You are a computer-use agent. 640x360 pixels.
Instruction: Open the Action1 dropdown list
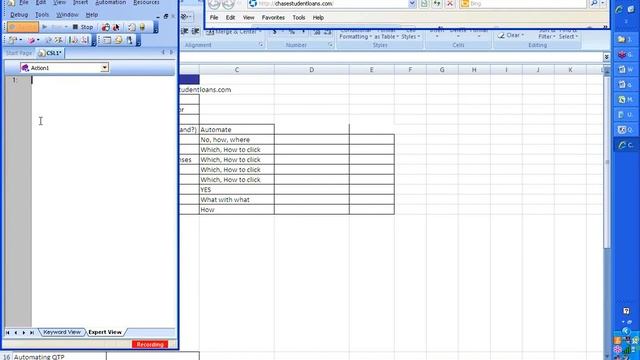[104, 68]
